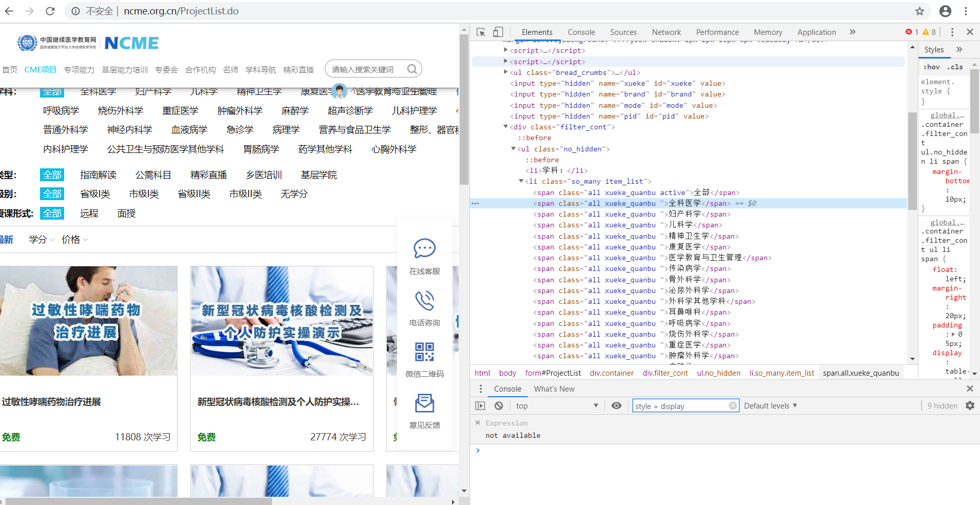
Task: Toggle the device toolbar icon in DevTools
Action: [x=498, y=32]
